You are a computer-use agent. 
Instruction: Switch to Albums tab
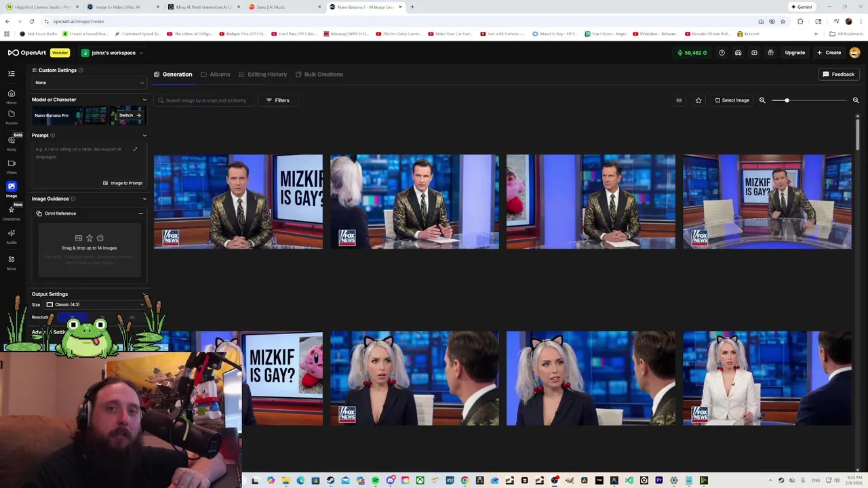(x=216, y=75)
